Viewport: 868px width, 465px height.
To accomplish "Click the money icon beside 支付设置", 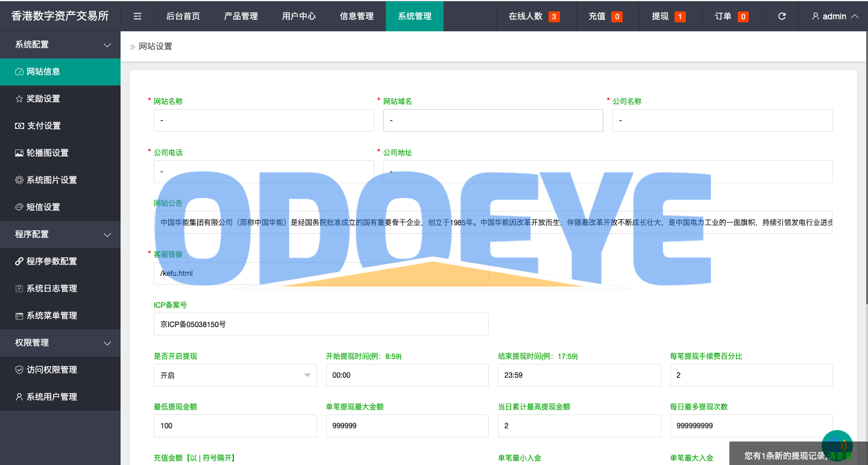I will [x=19, y=126].
